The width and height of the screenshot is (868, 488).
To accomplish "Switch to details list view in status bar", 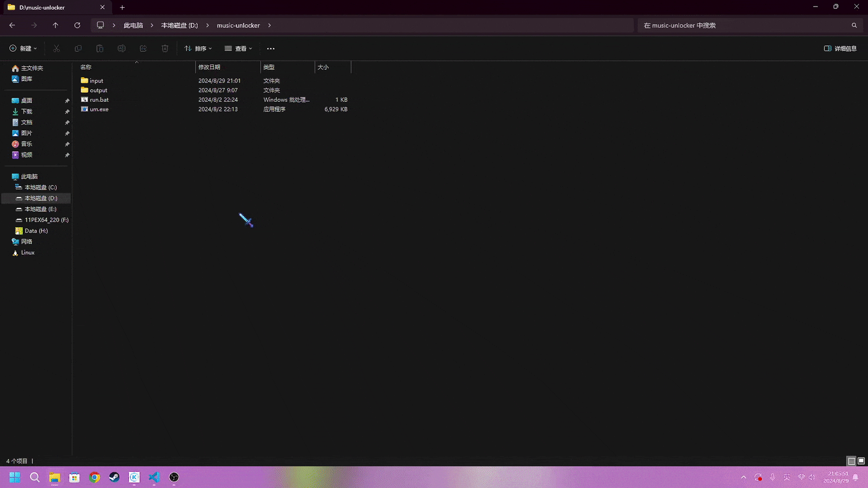I will [851, 461].
